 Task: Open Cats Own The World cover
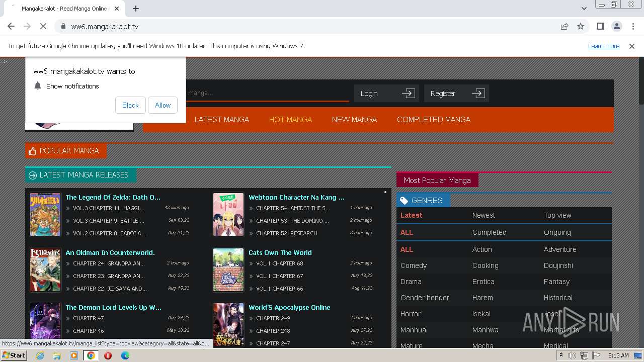tap(228, 270)
